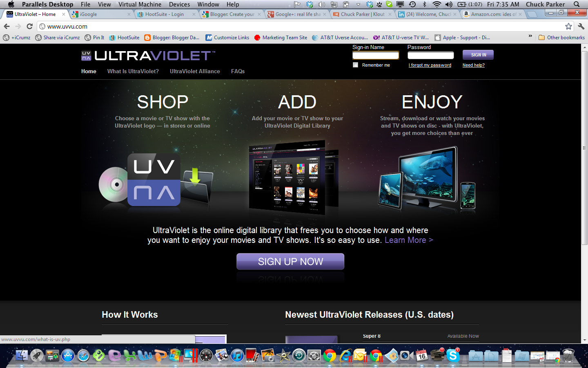This screenshot has width=588, height=368.
Task: Click the scrollbar down arrow
Action: click(x=584, y=340)
